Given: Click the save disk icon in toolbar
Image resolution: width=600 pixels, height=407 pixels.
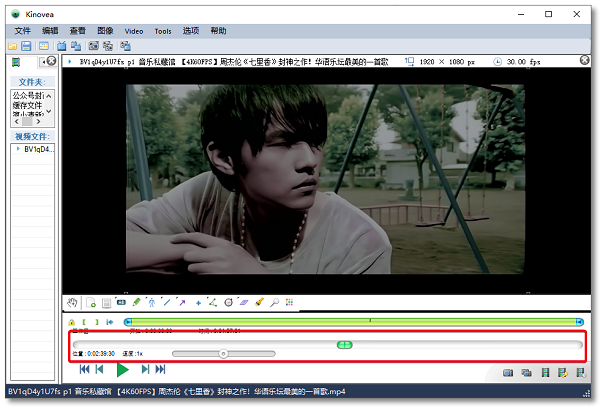Looking at the screenshot, I should [27, 46].
